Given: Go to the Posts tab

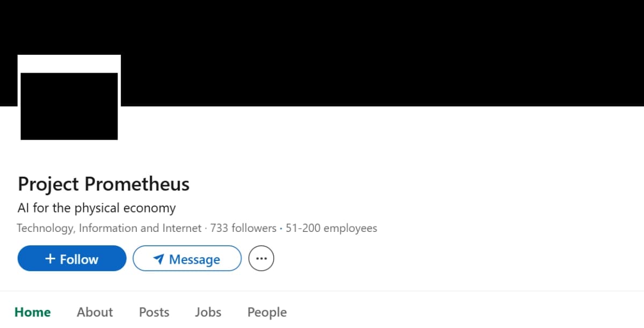Looking at the screenshot, I should [154, 312].
